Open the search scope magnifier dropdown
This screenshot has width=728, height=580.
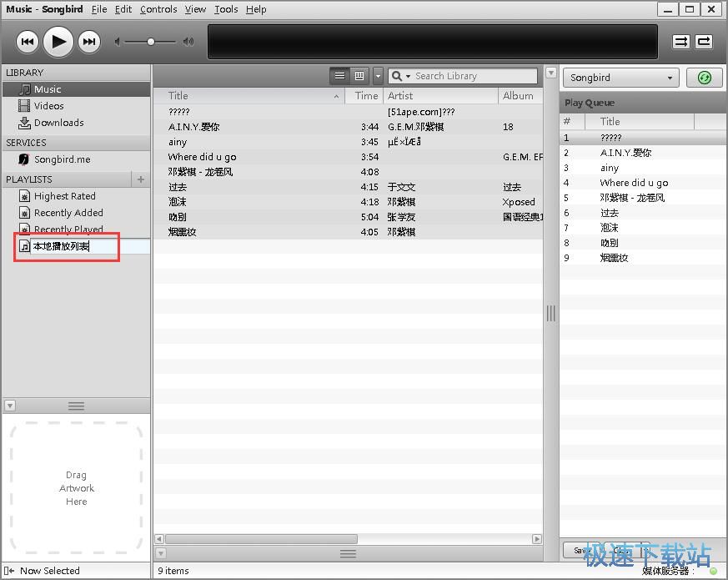click(x=400, y=76)
